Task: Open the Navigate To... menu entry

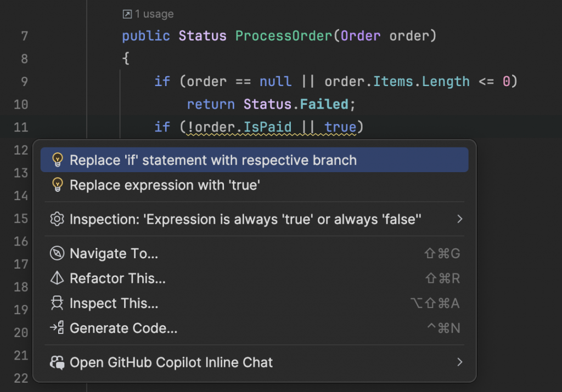Action: click(x=114, y=253)
